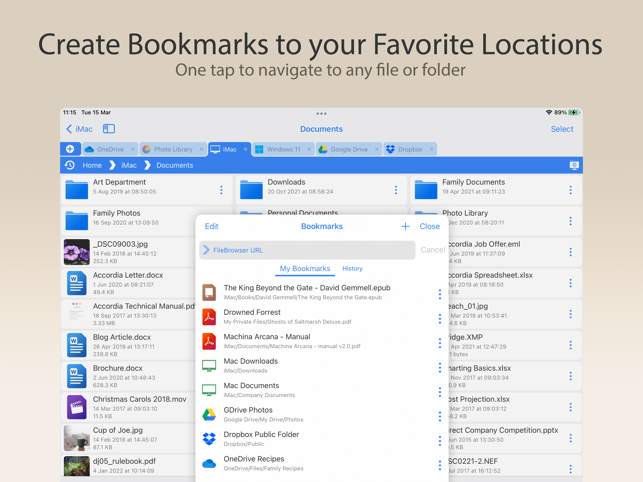Open the Family Photos folder
643x482 pixels.
pos(128,221)
